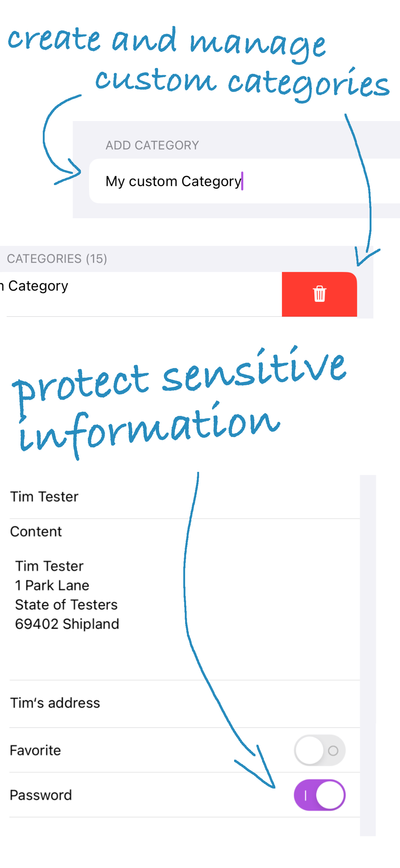This screenshot has height=868, width=400.
Task: Click the white knob of the Favorite switch
Action: [x=310, y=750]
